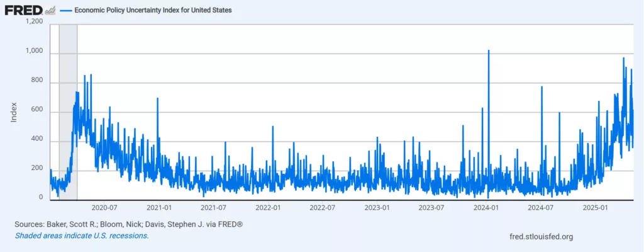Click the tallest spike peak above 1,000

[x=489, y=50]
